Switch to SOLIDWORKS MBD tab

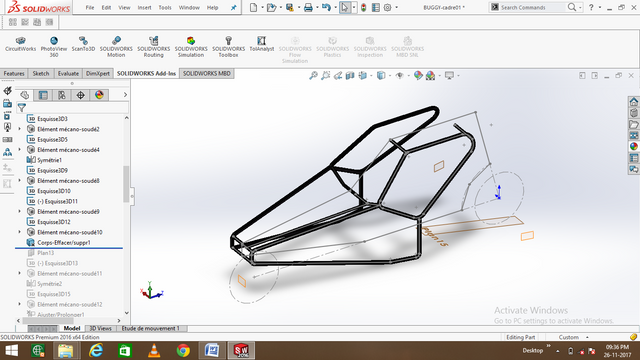tap(207, 73)
